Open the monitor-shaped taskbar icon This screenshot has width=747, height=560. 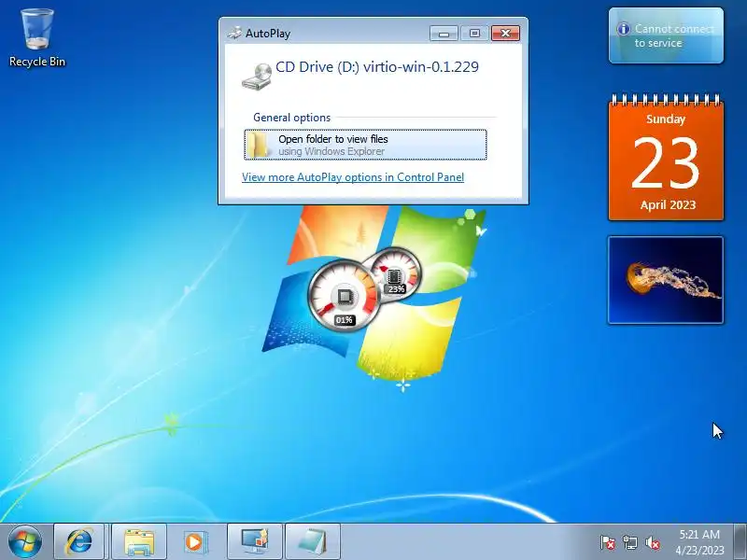pos(255,541)
